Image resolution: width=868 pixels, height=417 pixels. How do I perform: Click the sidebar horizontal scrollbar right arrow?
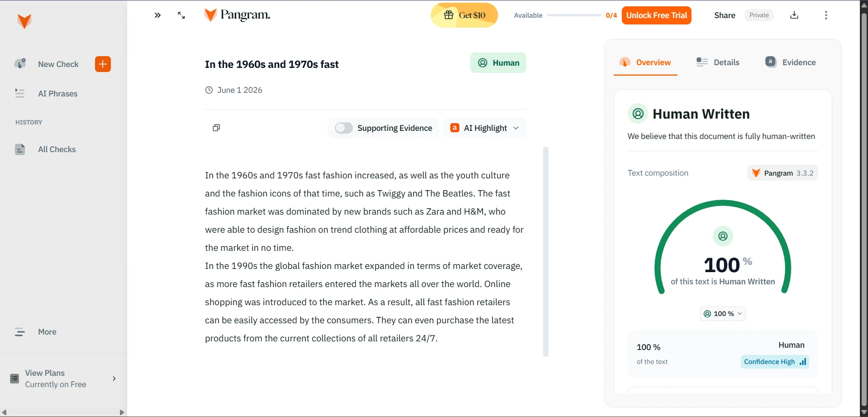(121, 412)
